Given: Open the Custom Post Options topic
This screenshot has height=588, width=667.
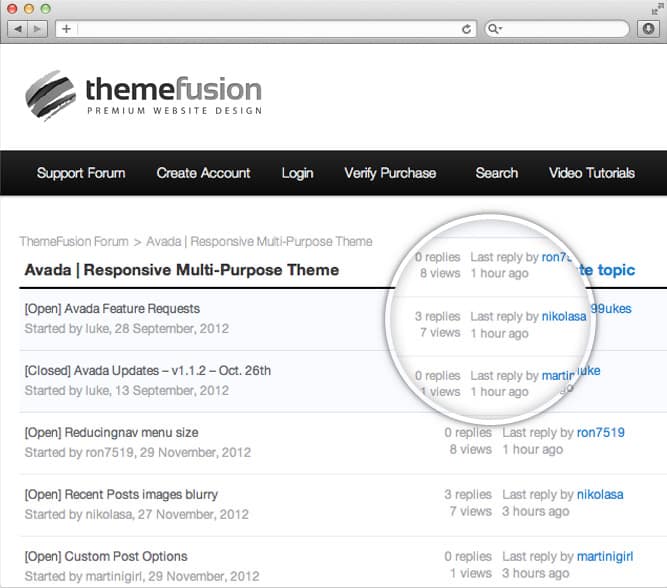Looking at the screenshot, I should pos(106,557).
